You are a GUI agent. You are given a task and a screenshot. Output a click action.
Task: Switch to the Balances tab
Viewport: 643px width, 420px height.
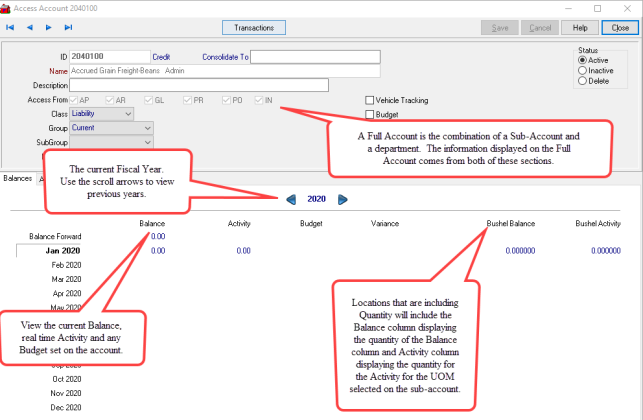click(x=17, y=178)
